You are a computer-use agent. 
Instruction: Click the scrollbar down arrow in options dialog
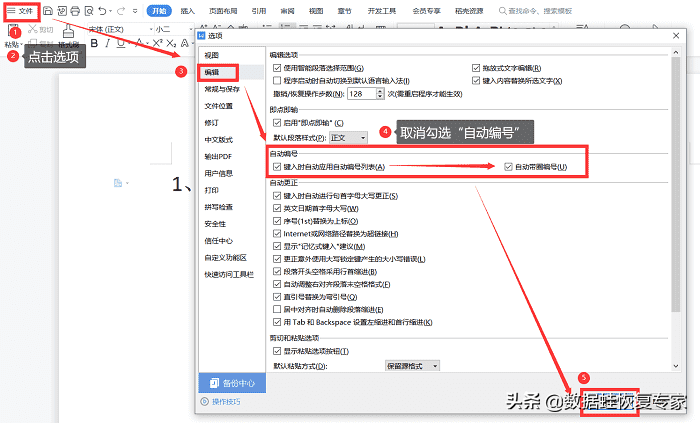675,366
